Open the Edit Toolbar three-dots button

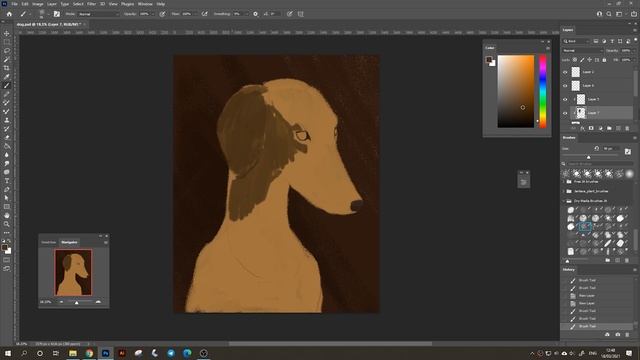pos(7,233)
